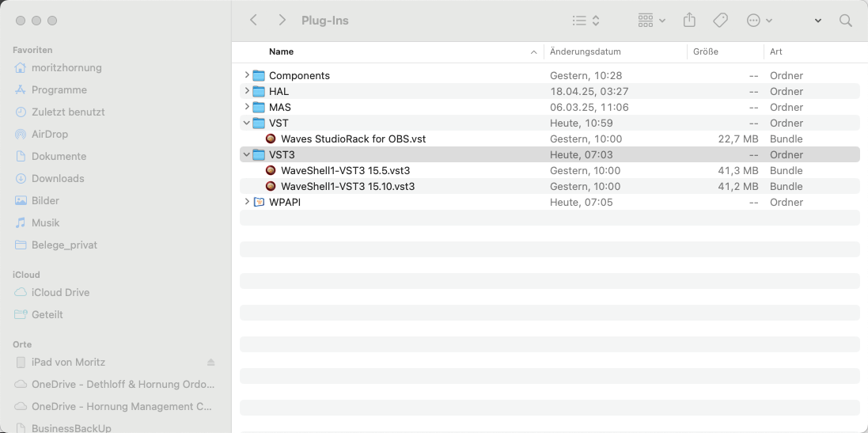Open the More actions ellipsis menu
Viewport: 868px width, 433px height.
pyautogui.click(x=760, y=21)
